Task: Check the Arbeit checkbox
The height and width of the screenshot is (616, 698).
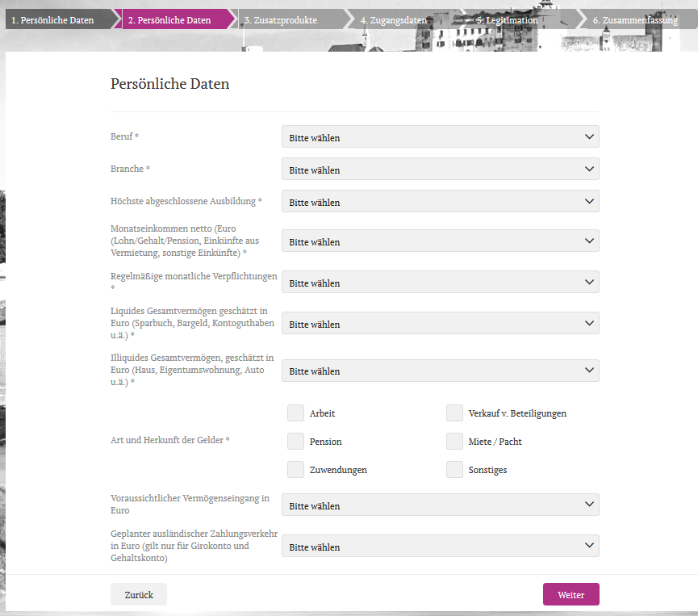Action: tap(296, 413)
